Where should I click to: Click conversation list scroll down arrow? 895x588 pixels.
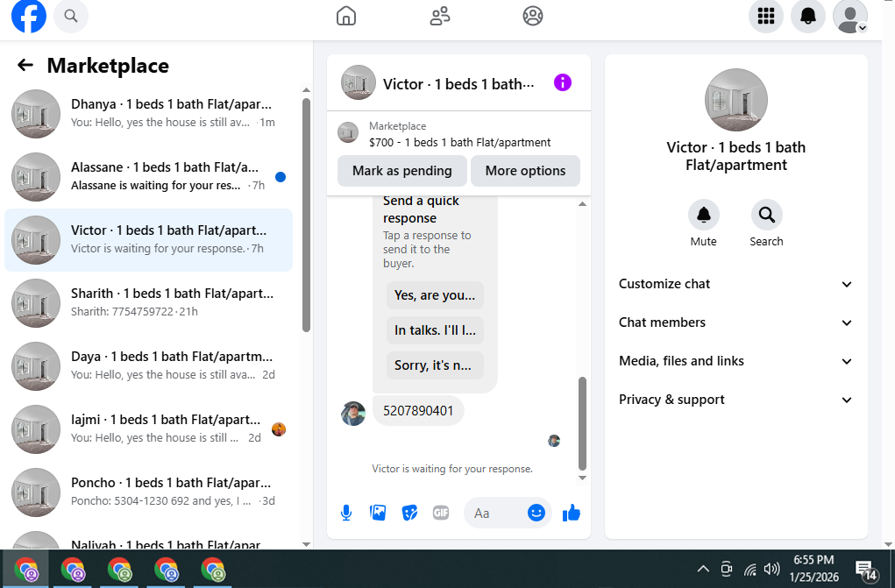pyautogui.click(x=307, y=544)
